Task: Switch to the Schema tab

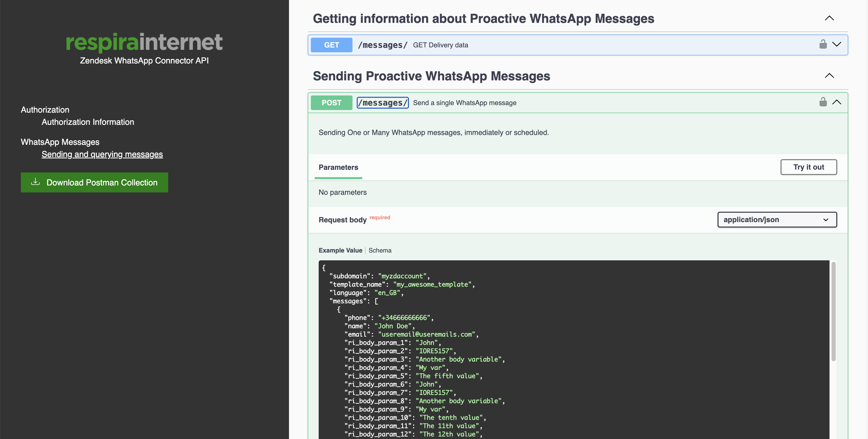Action: (380, 250)
